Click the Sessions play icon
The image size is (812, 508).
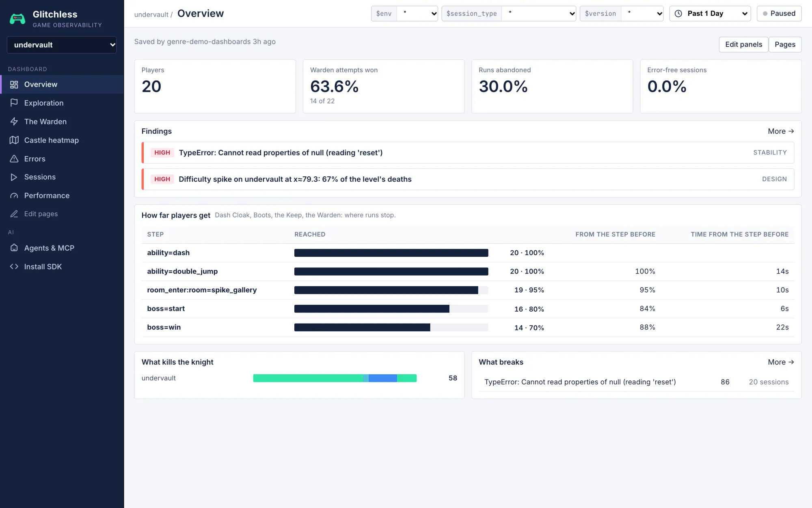[14, 177]
